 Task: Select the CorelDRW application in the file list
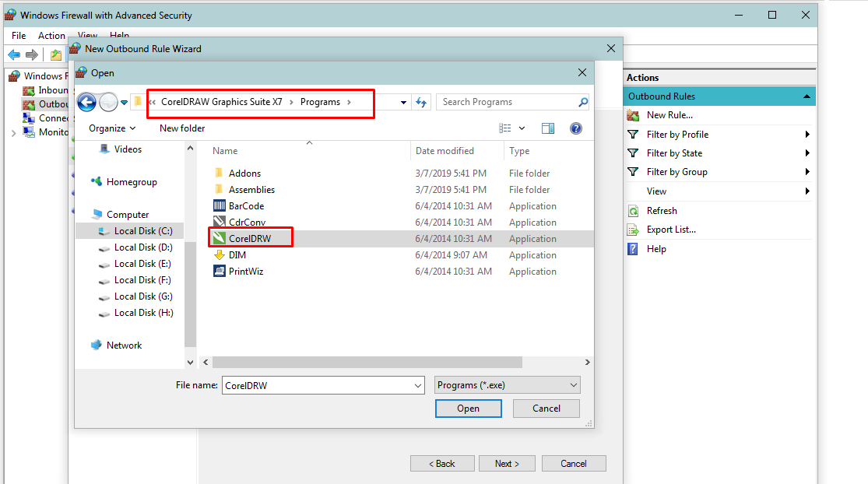tap(251, 238)
